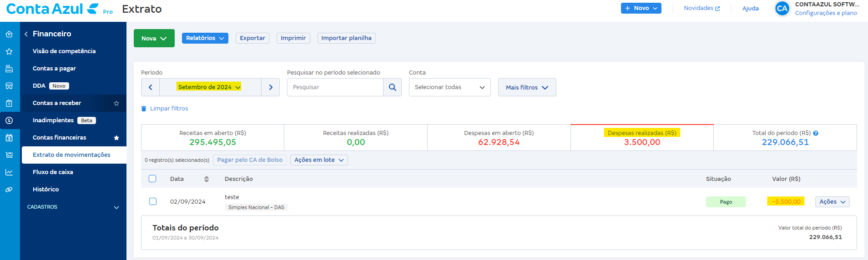Screen dimensions: 868x260
Task: Click the search magnifier button
Action: click(x=392, y=87)
